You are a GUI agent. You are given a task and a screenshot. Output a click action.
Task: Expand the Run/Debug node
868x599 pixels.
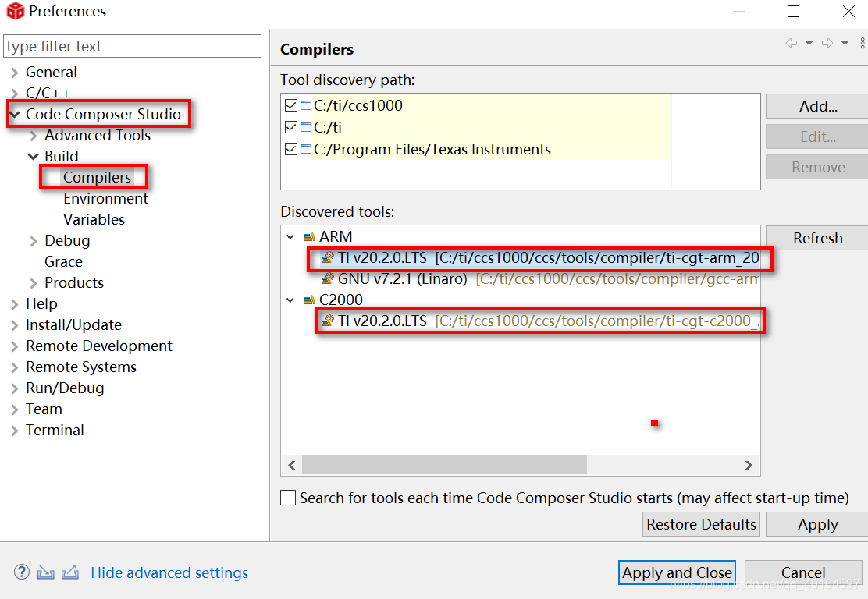tap(14, 388)
